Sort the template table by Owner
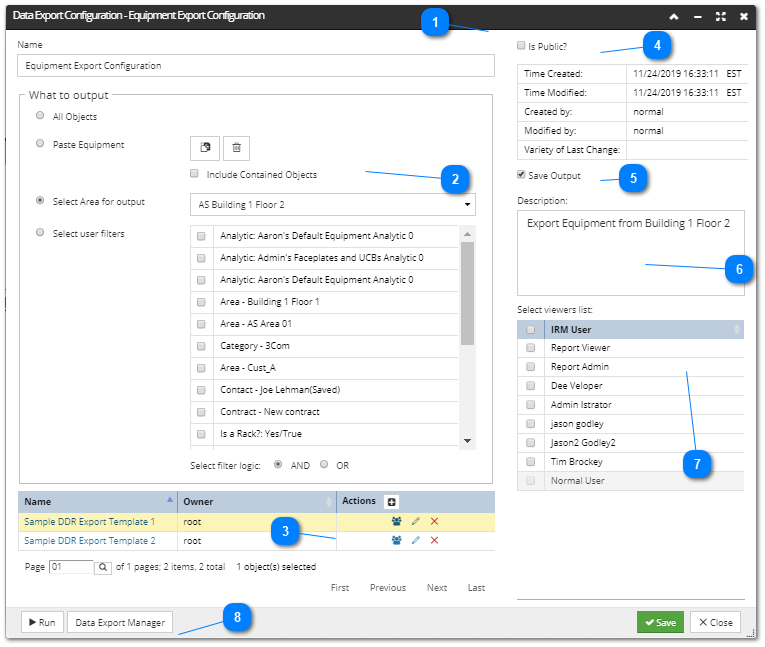The image size is (765, 647). pyautogui.click(x=257, y=502)
